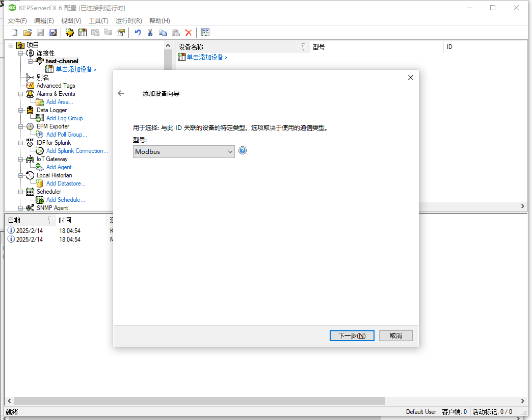Collapse the Alarms & Events node

21,94
